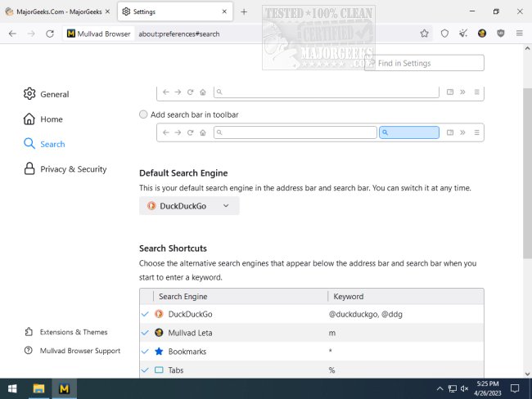
Task: Click the Mullvad Leta row icon
Action: pyautogui.click(x=159, y=332)
